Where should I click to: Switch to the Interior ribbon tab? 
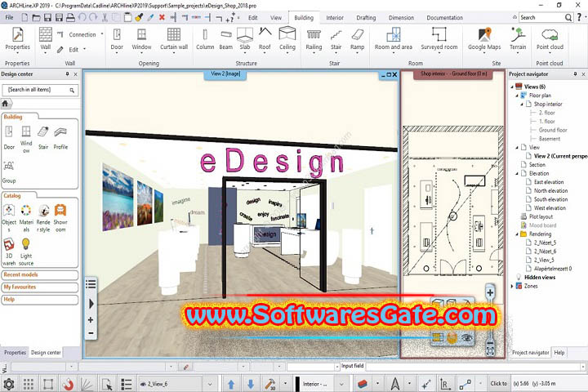[x=335, y=18]
